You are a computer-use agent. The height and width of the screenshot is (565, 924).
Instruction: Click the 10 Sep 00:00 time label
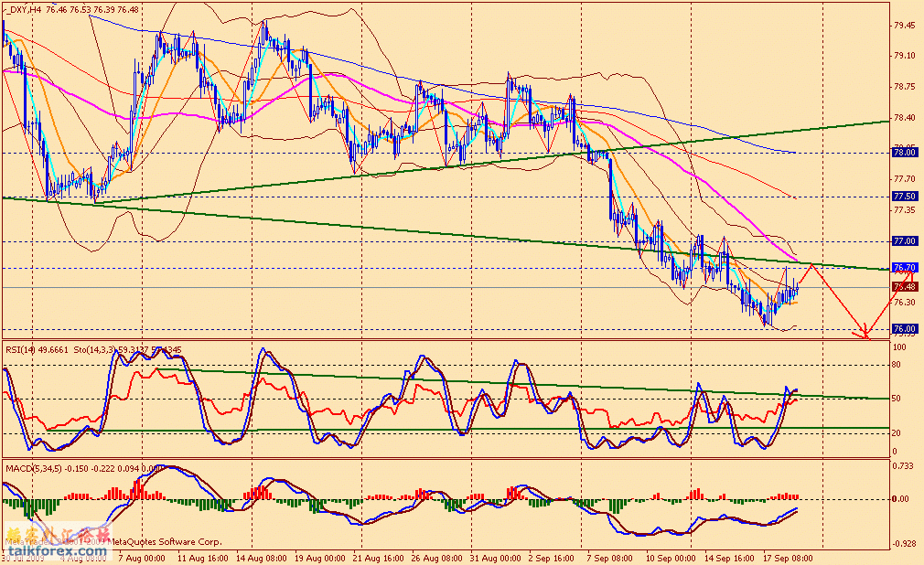click(671, 558)
